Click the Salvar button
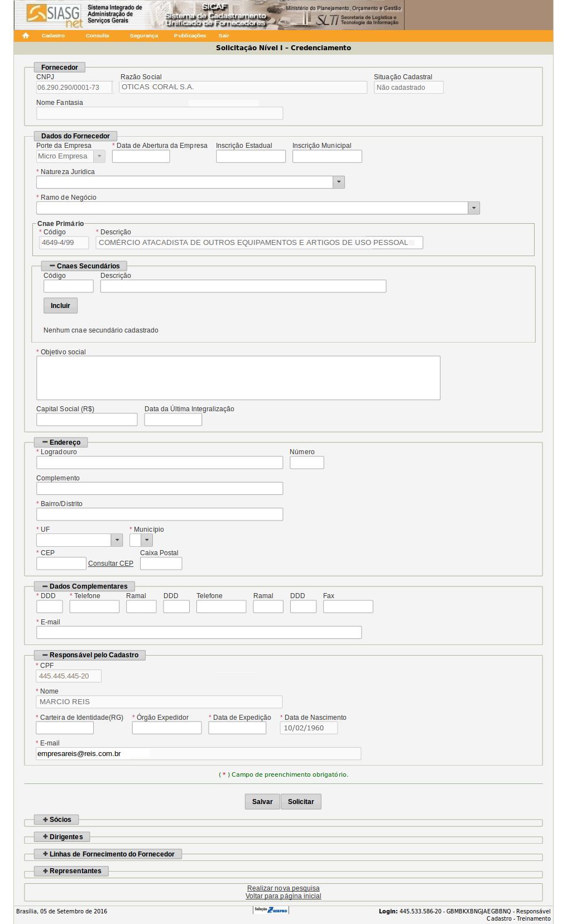The width and height of the screenshot is (567, 924). coord(262,802)
